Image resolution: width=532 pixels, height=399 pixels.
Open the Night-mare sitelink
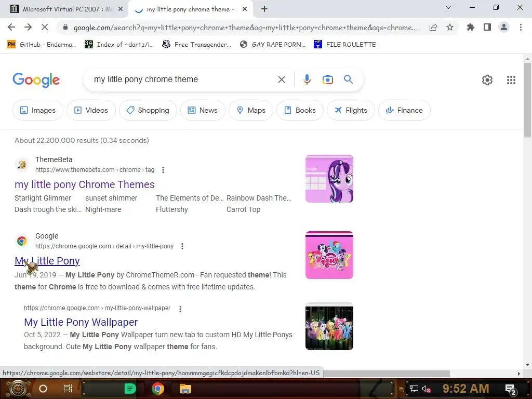pos(103,210)
